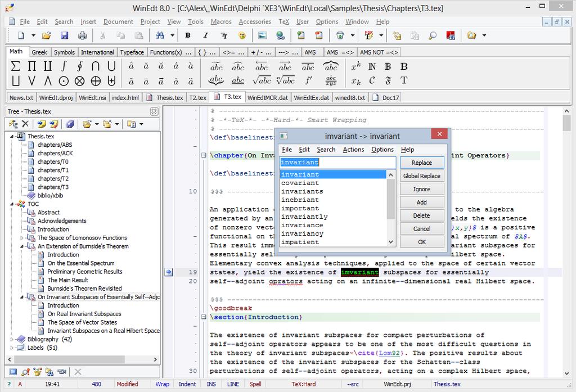Expand the Labels (51) node
576x392 pixels.
[x=12, y=348]
